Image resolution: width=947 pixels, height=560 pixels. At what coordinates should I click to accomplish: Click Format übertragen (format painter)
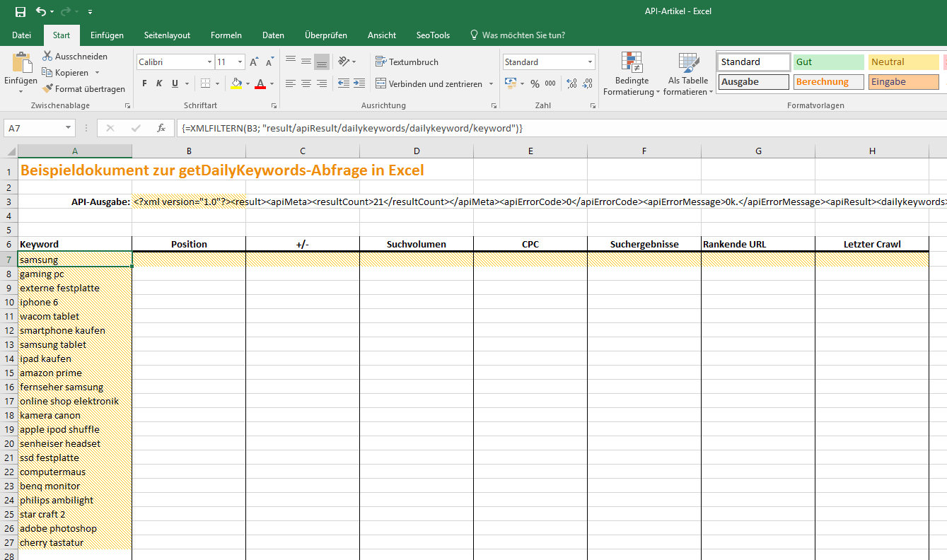[83, 89]
